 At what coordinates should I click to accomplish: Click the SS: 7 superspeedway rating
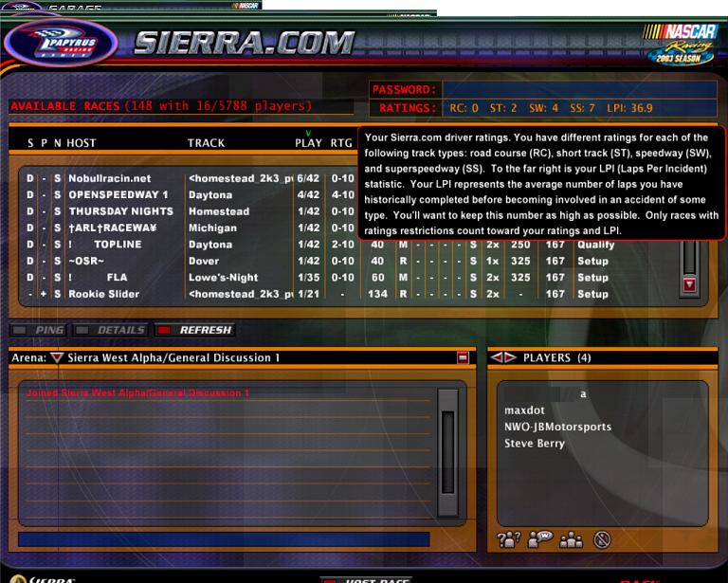pyautogui.click(x=582, y=108)
